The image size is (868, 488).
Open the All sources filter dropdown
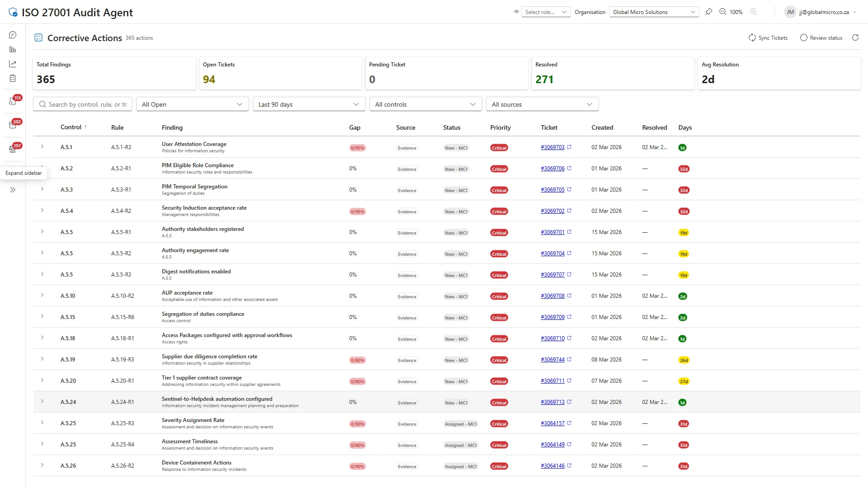(542, 104)
